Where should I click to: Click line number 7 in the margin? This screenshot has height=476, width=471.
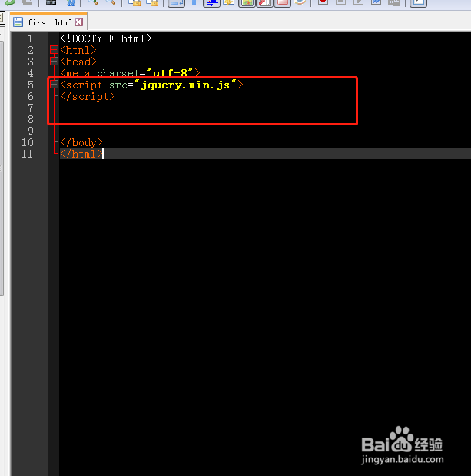pos(31,108)
